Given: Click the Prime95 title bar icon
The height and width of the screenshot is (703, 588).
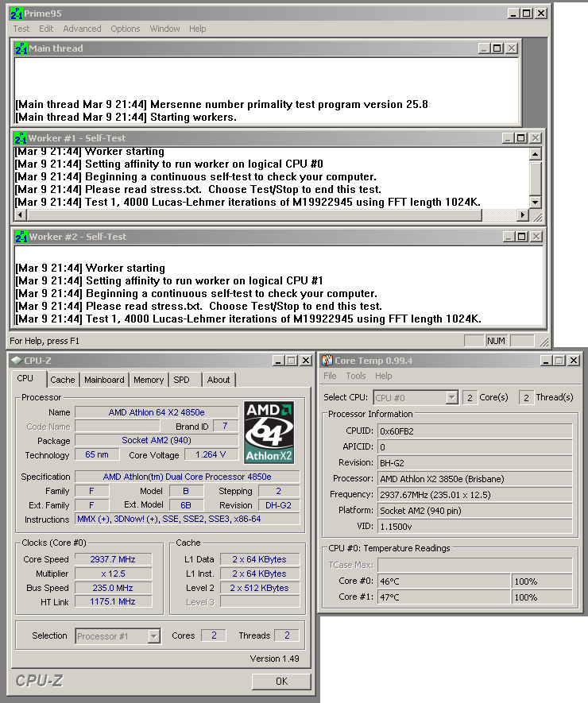Looking at the screenshot, I should (x=16, y=14).
